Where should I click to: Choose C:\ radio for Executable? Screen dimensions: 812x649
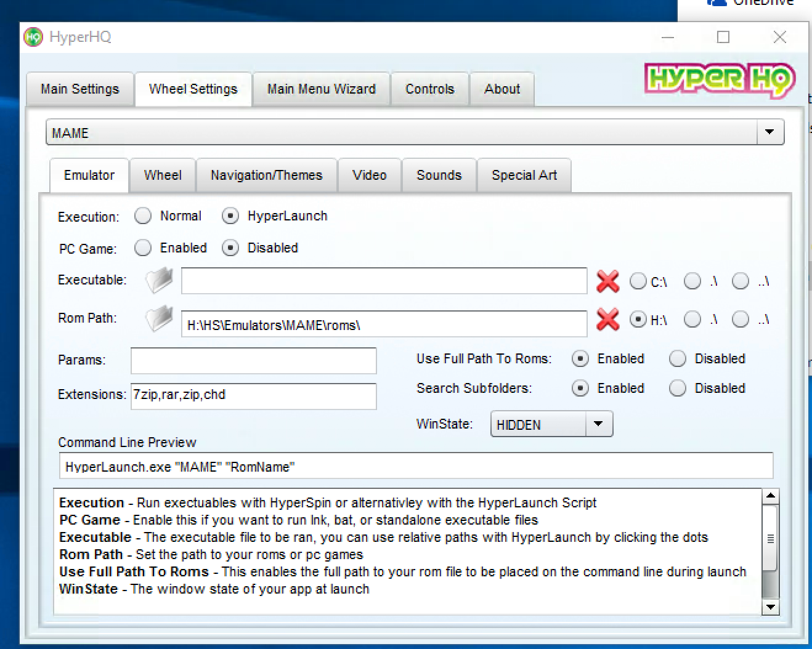click(x=638, y=281)
